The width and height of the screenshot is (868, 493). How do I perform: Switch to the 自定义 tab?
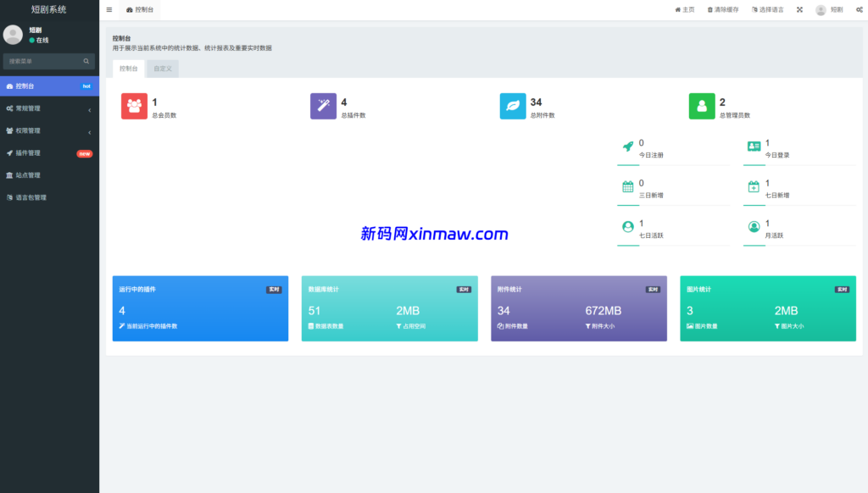[x=163, y=68]
